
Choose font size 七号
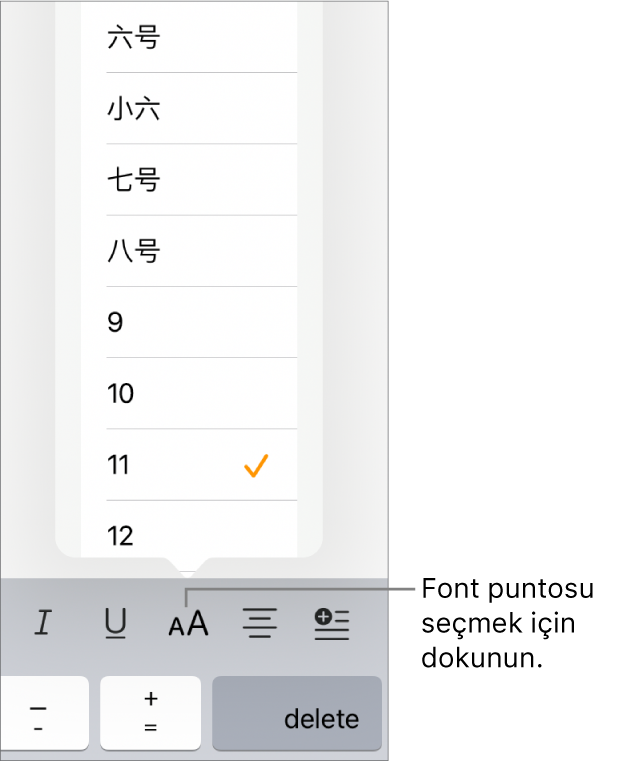pyautogui.click(x=189, y=180)
